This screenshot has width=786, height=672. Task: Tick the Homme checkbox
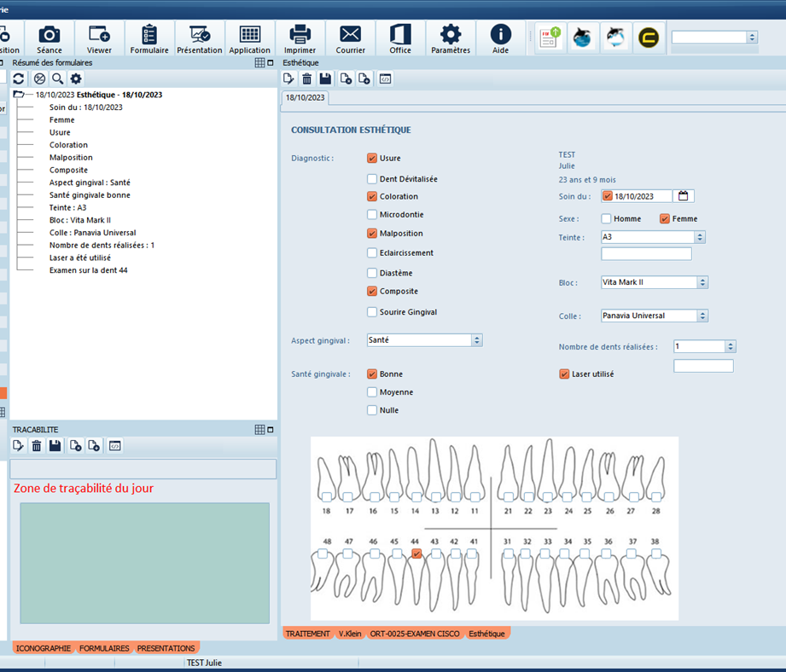[x=606, y=219]
